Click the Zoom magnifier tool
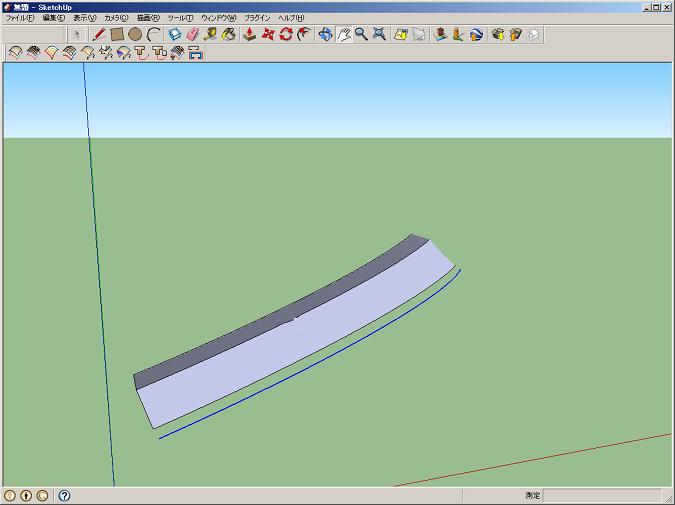The height and width of the screenshot is (505, 675). click(361, 34)
